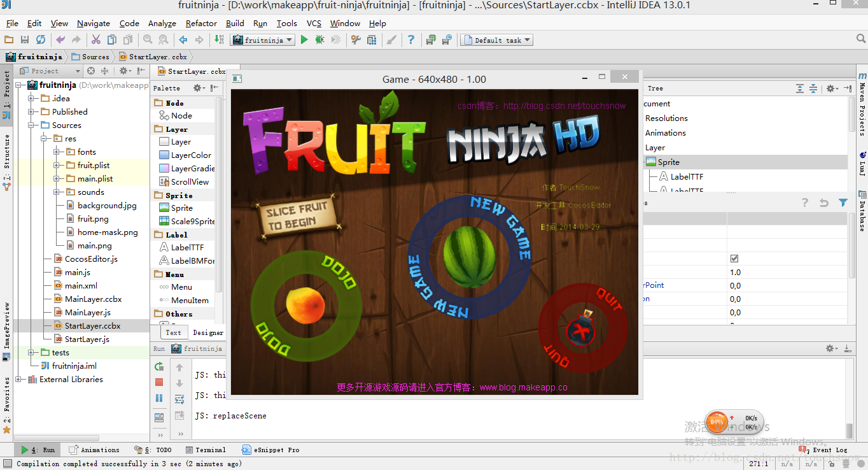The image size is (868, 470).
Task: Stop the running process with red square
Action: pyautogui.click(x=159, y=382)
